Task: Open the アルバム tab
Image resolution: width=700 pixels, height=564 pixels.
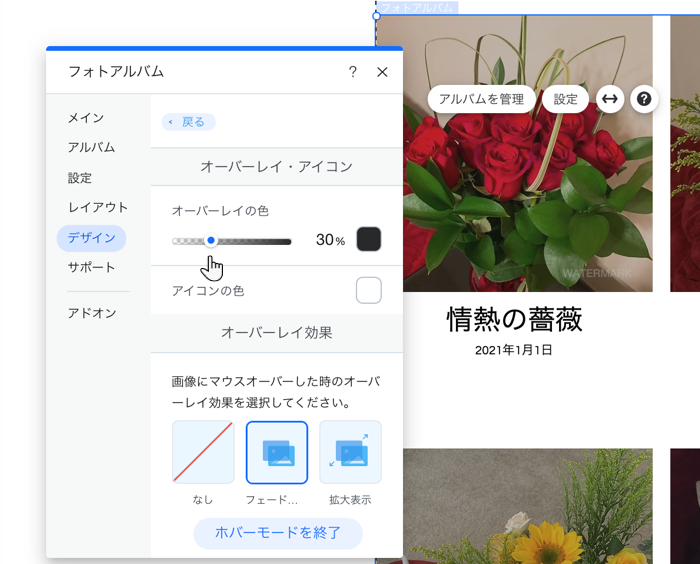Action: pos(91,147)
